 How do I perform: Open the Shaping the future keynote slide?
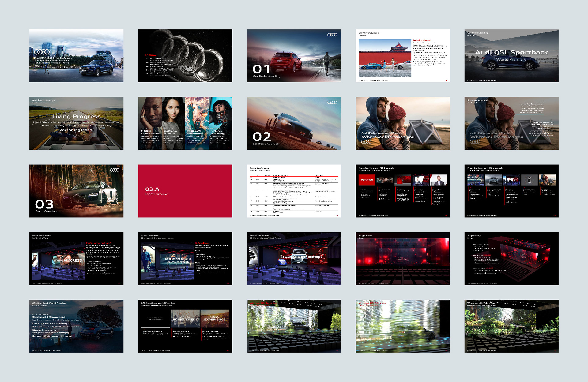coord(185,258)
